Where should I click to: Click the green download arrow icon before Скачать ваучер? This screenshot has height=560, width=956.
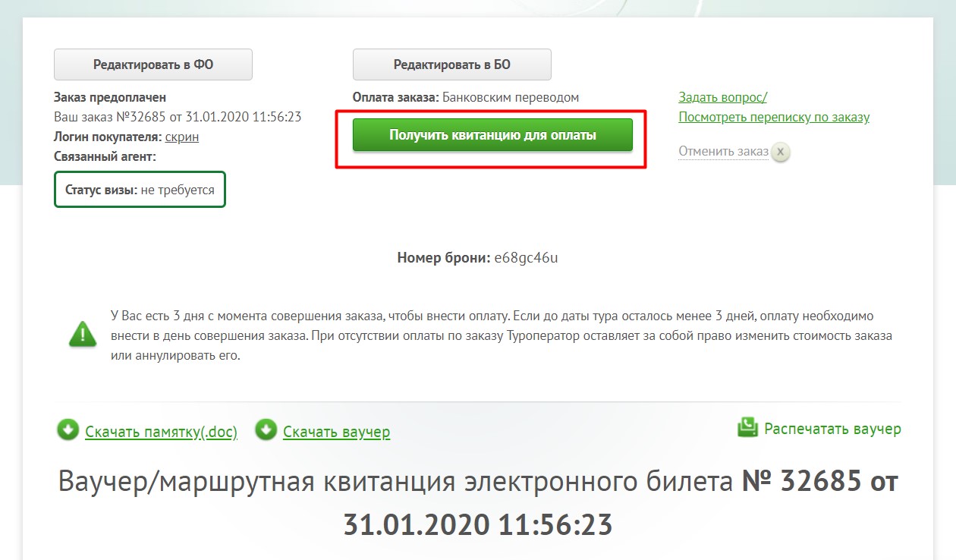click(266, 430)
